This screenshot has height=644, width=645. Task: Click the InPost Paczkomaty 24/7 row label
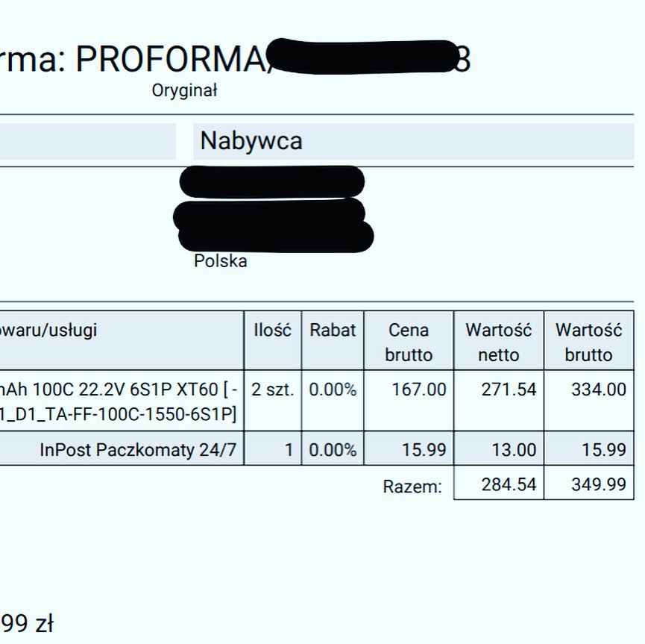(138, 450)
